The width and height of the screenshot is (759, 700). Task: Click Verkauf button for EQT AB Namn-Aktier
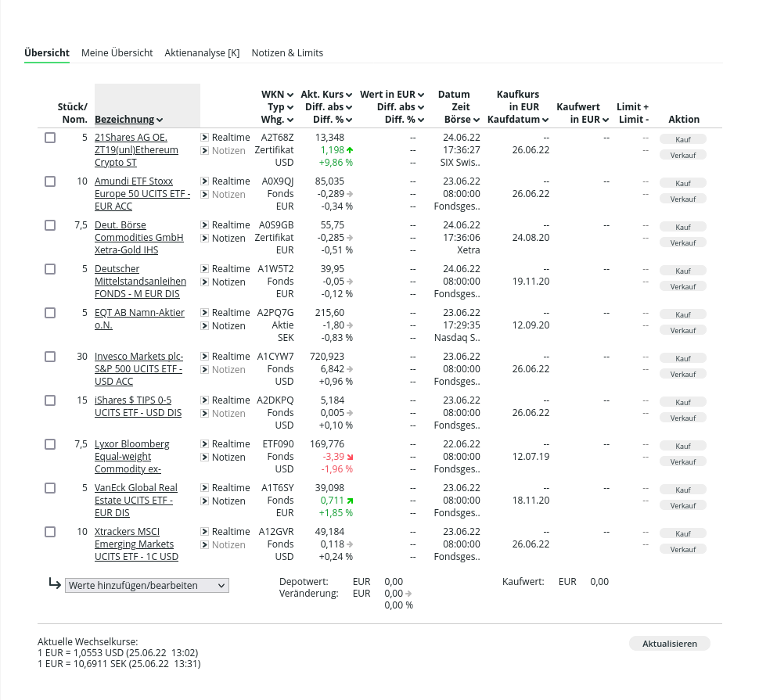coord(682,330)
